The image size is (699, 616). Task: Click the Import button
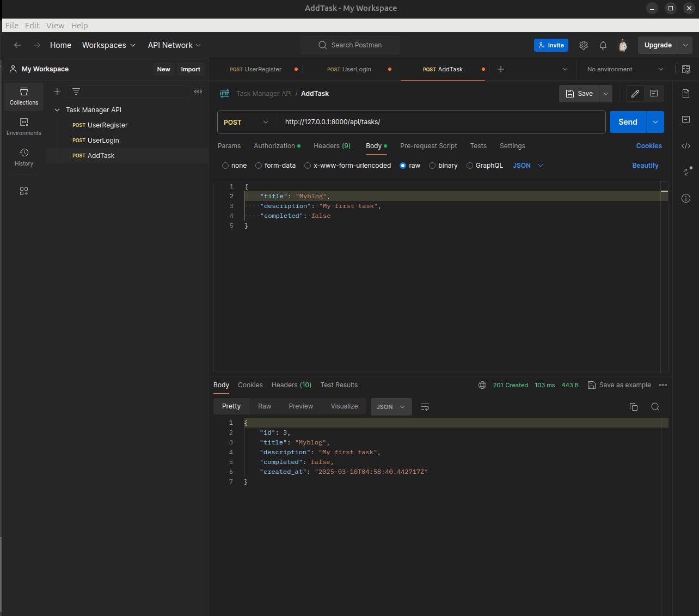[x=191, y=69]
